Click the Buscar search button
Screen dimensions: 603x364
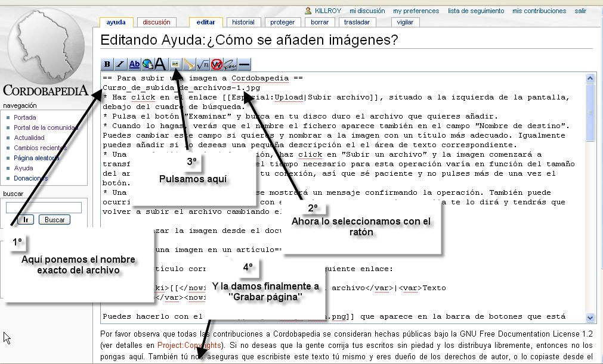[55, 220]
